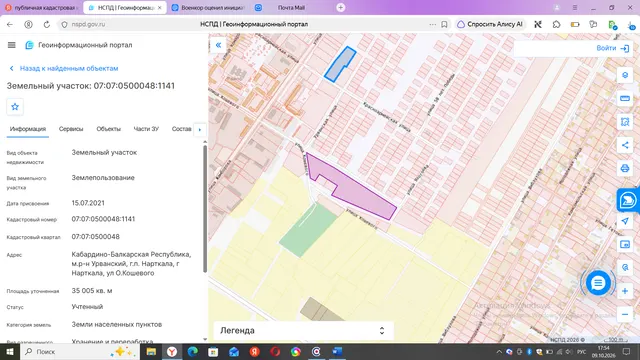Open Microsoft Edge from the taskbar

click(x=193, y=351)
